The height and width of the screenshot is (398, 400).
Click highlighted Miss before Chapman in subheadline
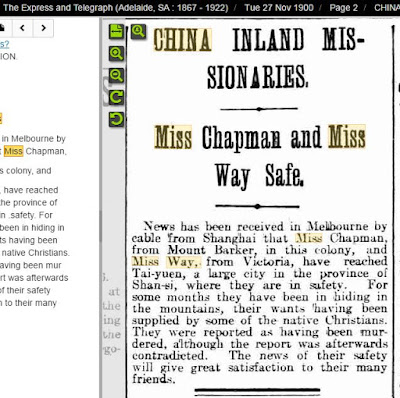click(173, 137)
